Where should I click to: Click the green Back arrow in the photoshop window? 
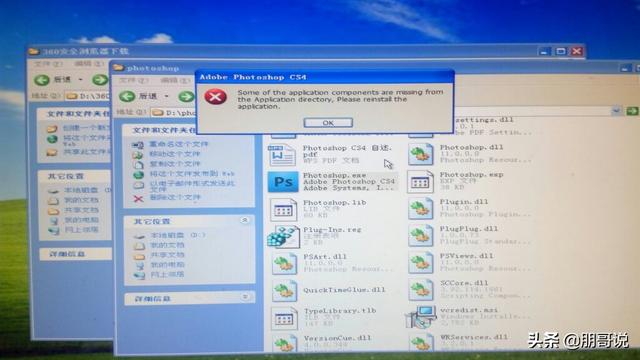point(127,96)
